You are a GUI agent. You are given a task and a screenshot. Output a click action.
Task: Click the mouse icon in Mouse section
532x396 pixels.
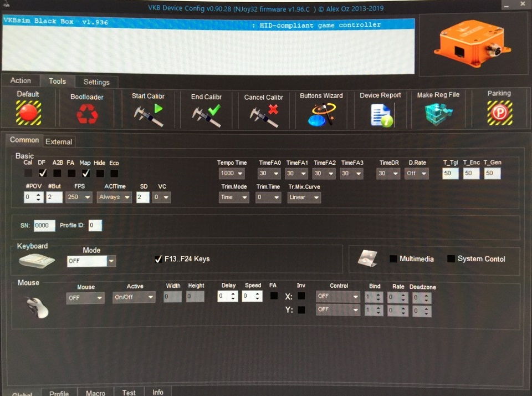(37, 307)
